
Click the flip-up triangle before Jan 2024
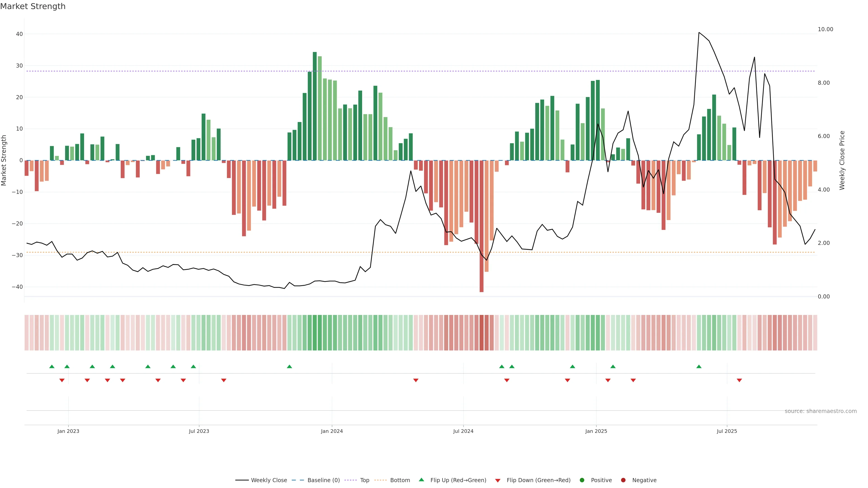(289, 366)
